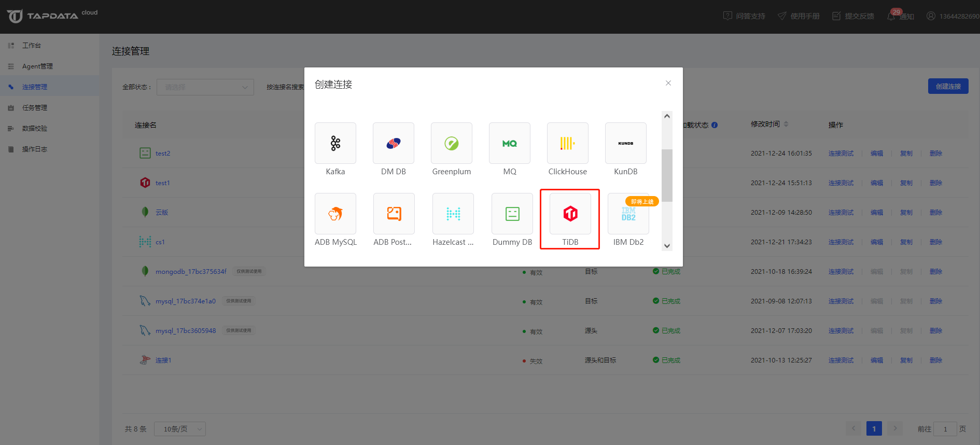The width and height of the screenshot is (980, 445).
Task: Go to the previous page arrow
Action: [x=853, y=429]
